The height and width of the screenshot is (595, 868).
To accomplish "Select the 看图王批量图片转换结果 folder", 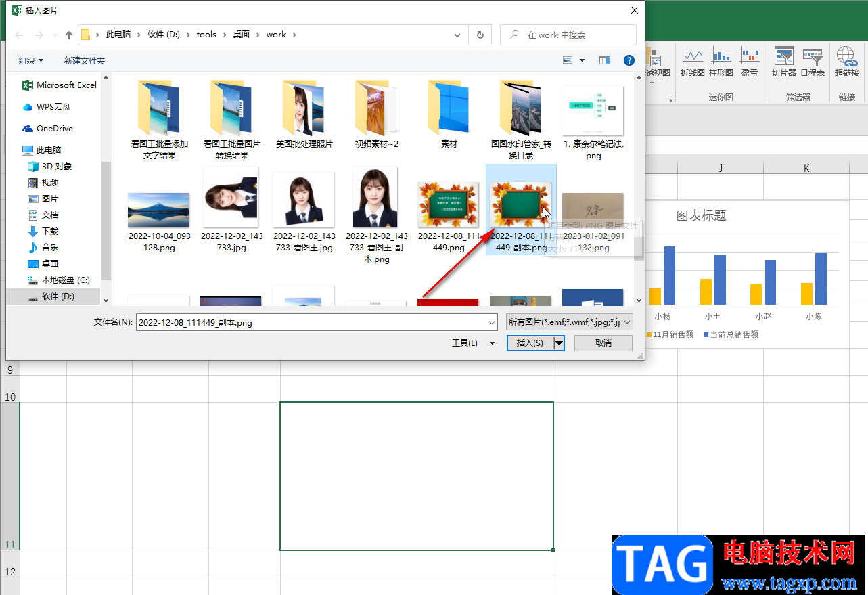I will pos(232,119).
